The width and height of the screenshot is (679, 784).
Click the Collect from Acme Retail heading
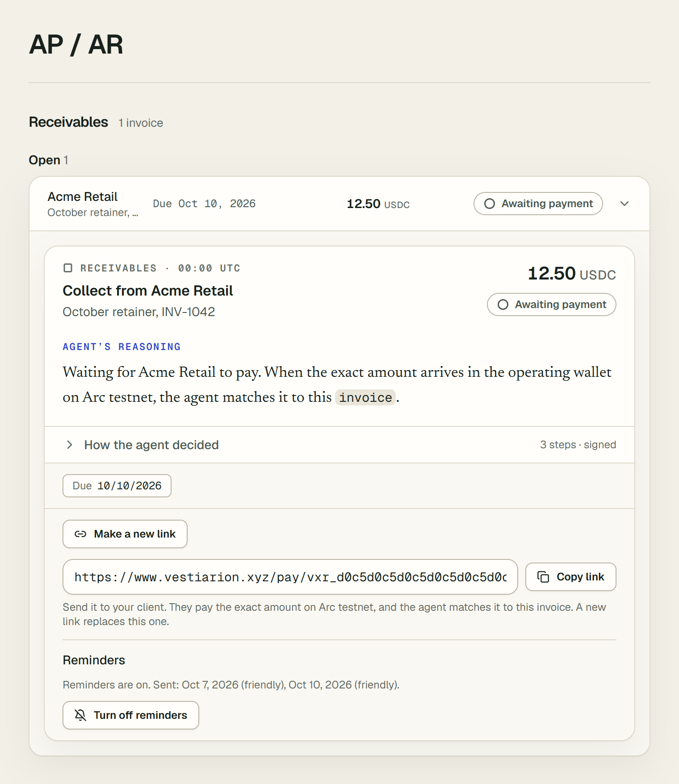[x=148, y=291]
